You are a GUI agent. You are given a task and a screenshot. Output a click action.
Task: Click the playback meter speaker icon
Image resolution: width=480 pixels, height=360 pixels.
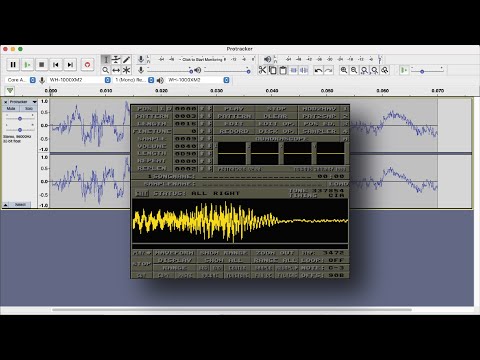[x=267, y=59]
